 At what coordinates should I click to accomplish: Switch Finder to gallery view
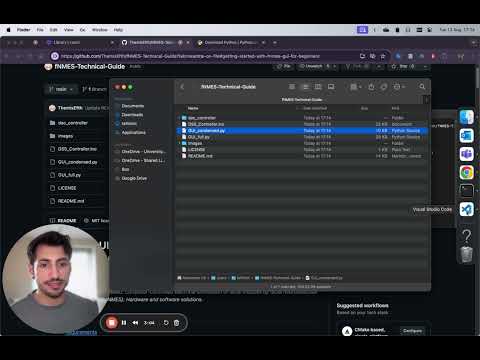pyautogui.click(x=331, y=87)
